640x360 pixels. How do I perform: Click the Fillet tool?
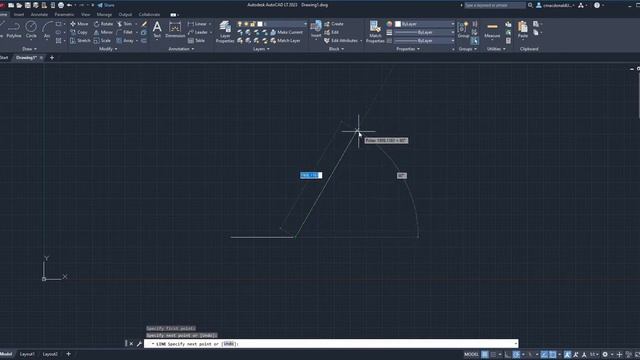[124, 32]
